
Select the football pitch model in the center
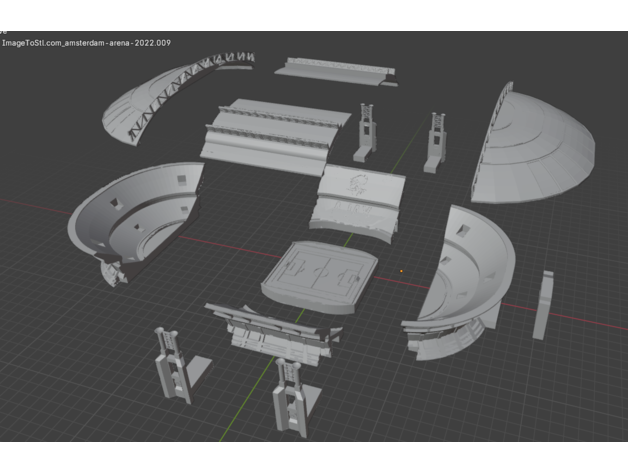click(320, 270)
